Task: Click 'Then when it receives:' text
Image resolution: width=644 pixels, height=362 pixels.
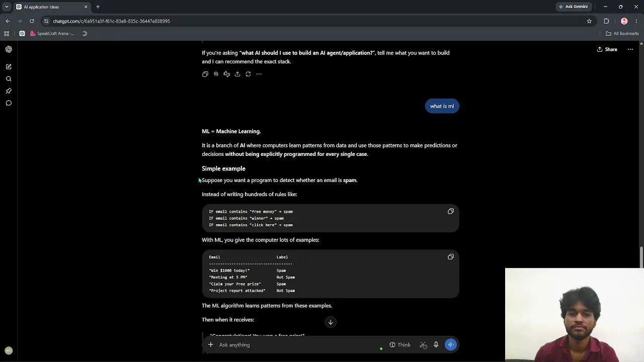Action: click(x=228, y=320)
